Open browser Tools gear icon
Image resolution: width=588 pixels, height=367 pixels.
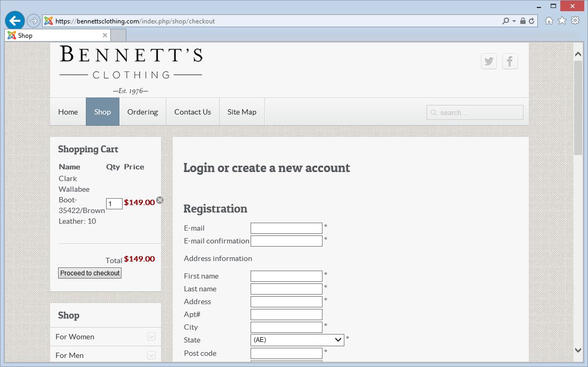(x=575, y=21)
